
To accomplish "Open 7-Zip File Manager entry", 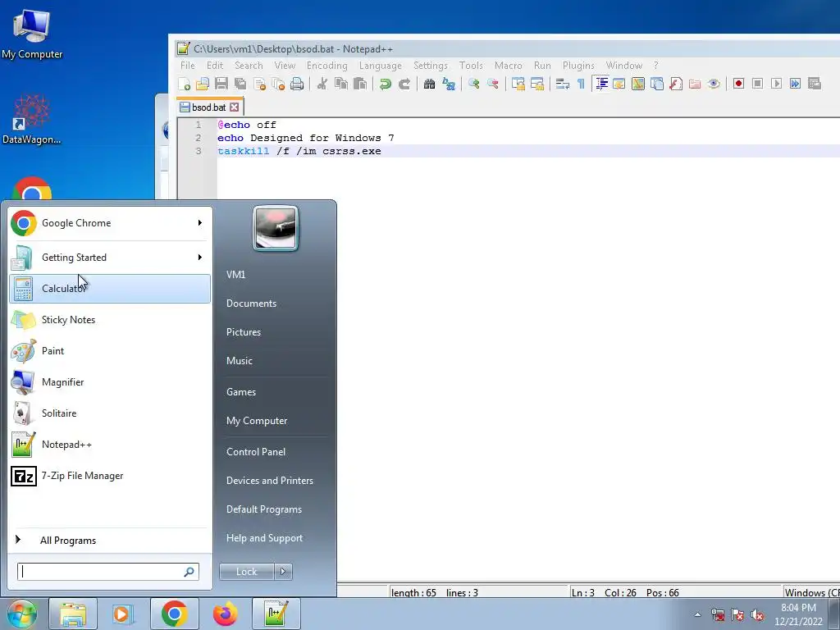I will coord(110,476).
